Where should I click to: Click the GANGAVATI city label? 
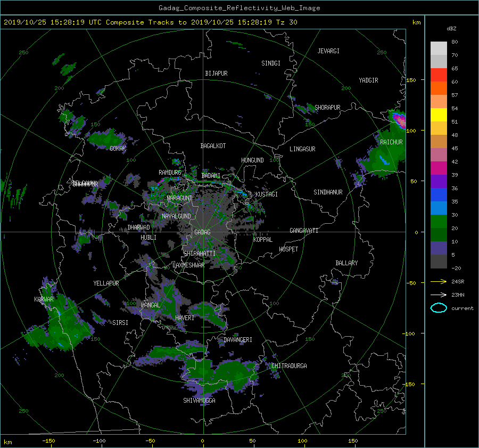(304, 230)
